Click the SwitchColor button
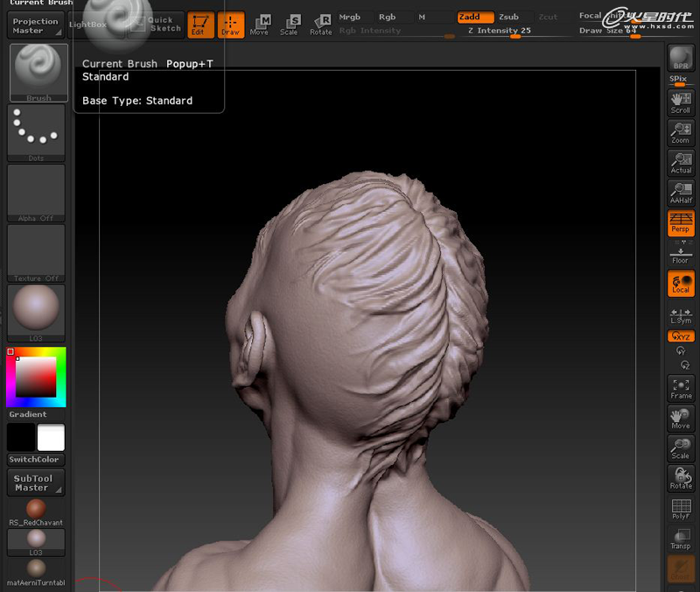 36,459
